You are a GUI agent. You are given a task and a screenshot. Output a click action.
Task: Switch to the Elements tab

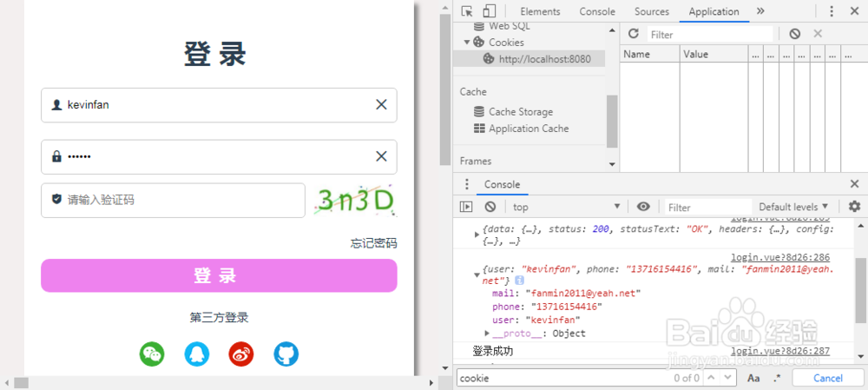pos(540,11)
